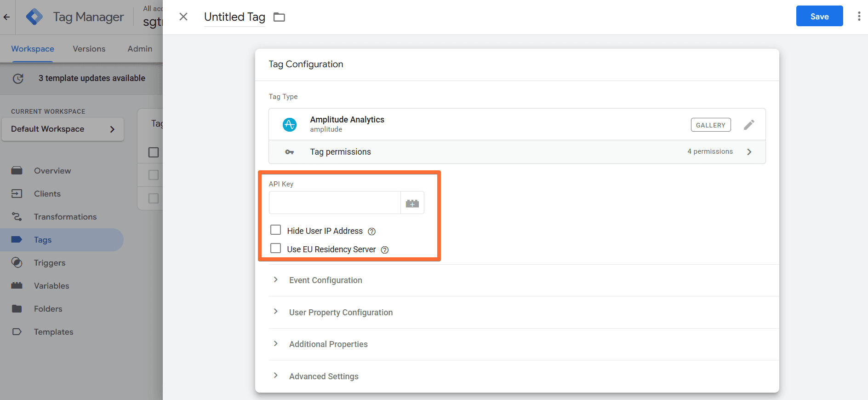
Task: Click the Variables brick icon
Action: pyautogui.click(x=17, y=286)
